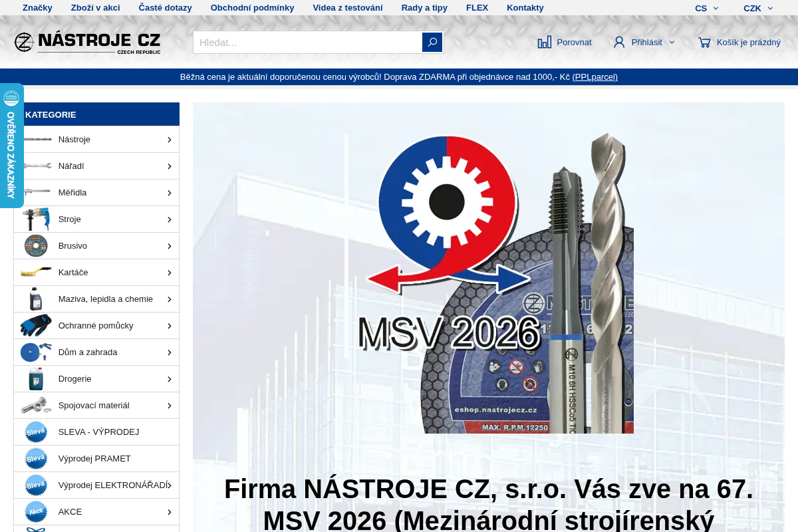Click the Hledat search input field
Screen dimensions: 798x532
[x=307, y=42]
